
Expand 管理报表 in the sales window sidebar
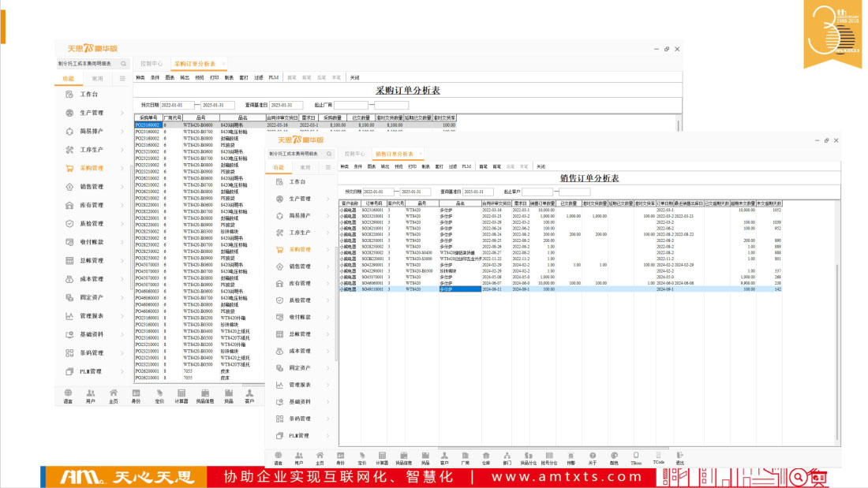point(300,385)
